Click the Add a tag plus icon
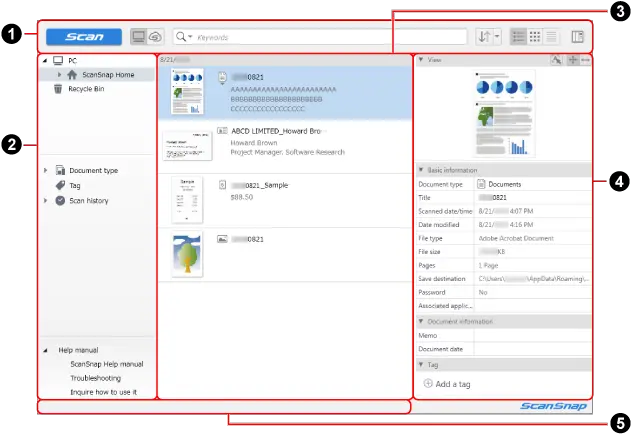Screen dimensions: 631x434 428,384
